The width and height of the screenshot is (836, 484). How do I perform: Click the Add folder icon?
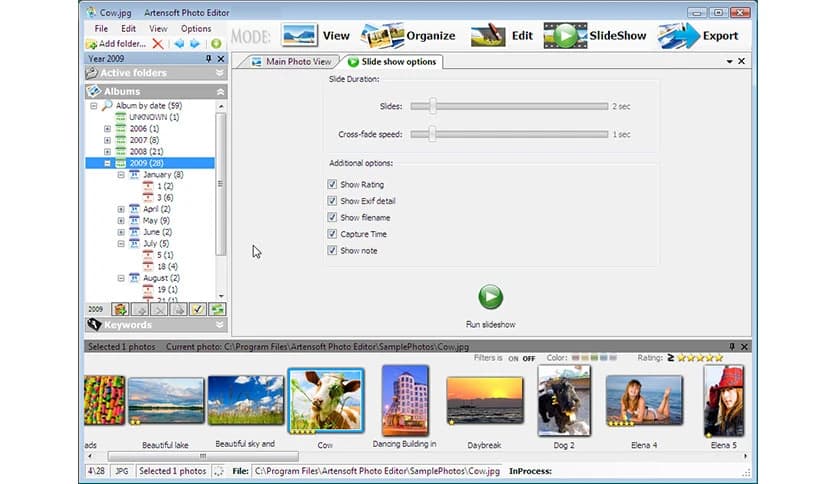click(91, 44)
